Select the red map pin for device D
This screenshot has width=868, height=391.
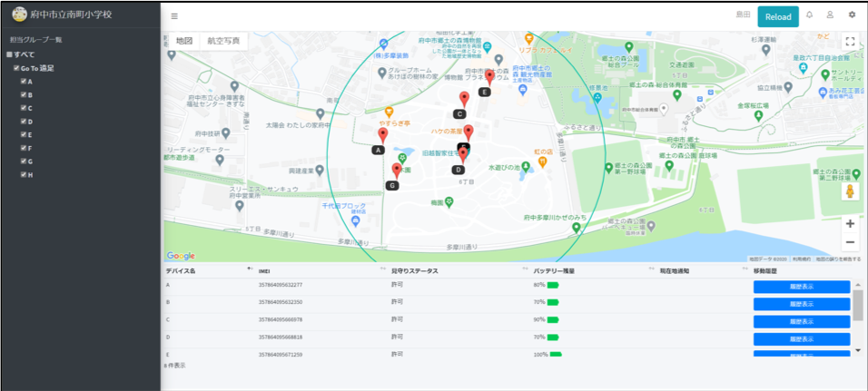pos(463,155)
